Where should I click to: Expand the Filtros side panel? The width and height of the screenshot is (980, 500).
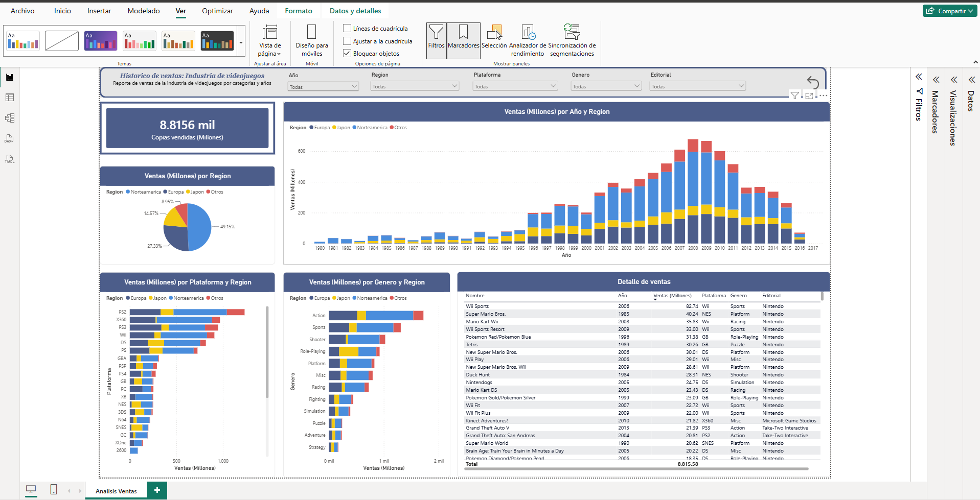click(919, 77)
